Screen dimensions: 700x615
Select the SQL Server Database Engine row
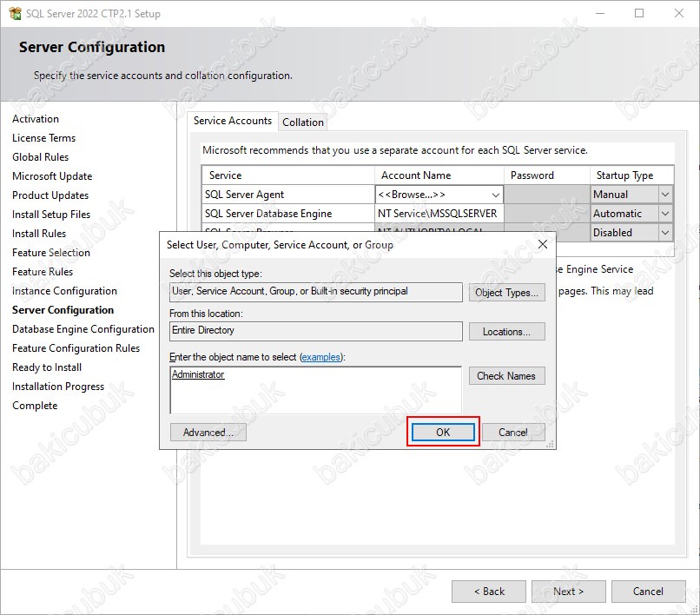[288, 214]
